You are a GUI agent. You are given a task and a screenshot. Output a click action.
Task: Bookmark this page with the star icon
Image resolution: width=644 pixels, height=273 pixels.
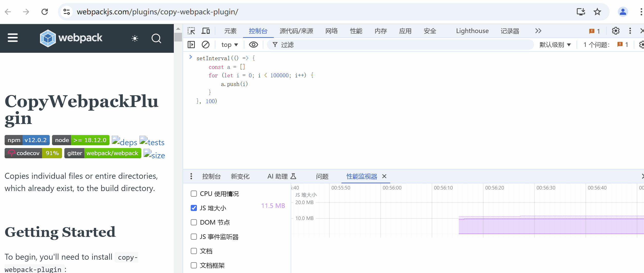click(x=597, y=12)
